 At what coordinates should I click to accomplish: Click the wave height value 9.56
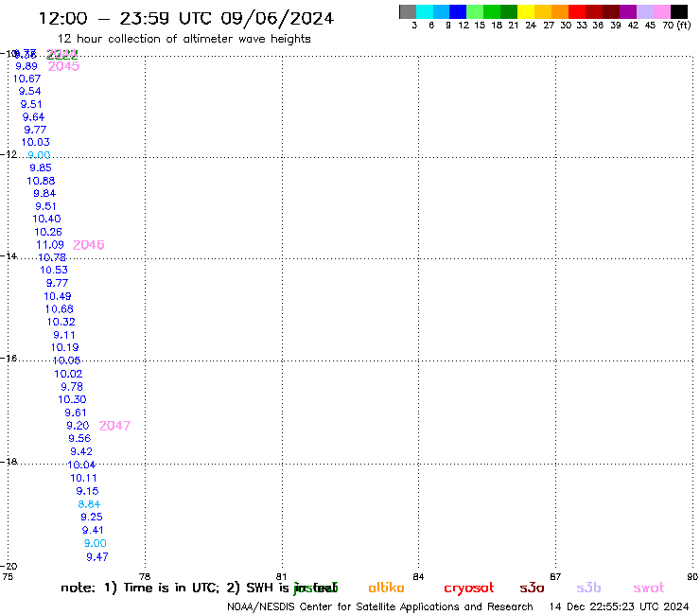pos(79,438)
